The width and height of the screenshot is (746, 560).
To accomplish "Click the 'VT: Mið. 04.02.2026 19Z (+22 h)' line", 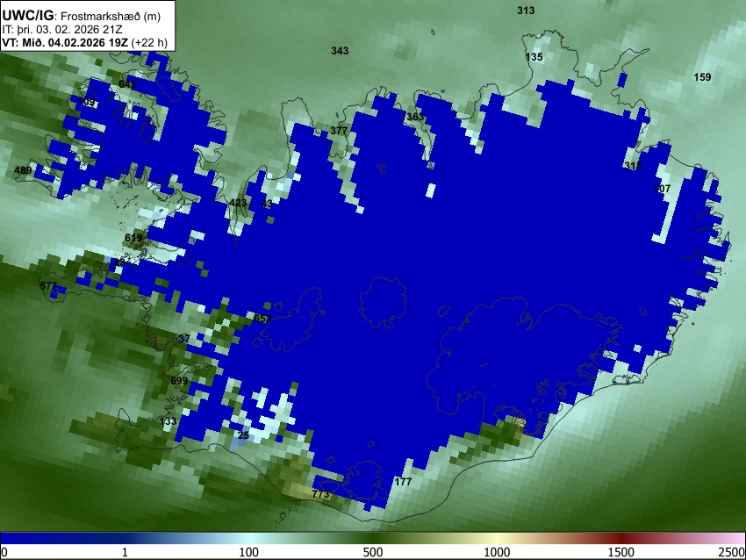I will (84, 42).
